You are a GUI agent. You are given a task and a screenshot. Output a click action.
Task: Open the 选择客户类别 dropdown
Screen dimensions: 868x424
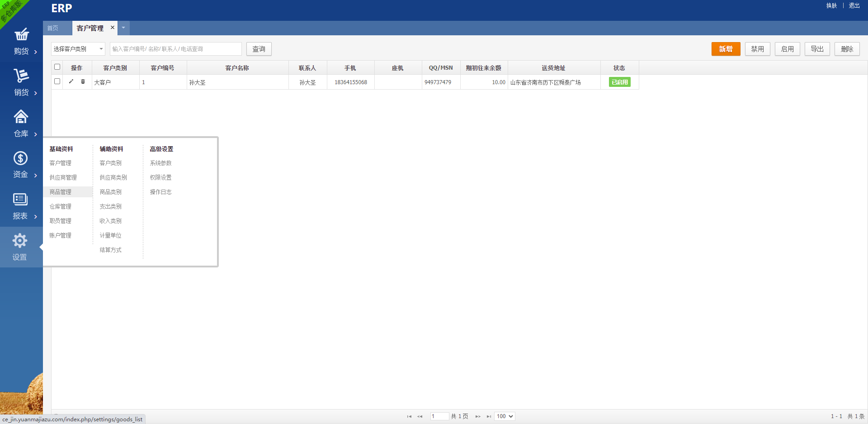[78, 49]
